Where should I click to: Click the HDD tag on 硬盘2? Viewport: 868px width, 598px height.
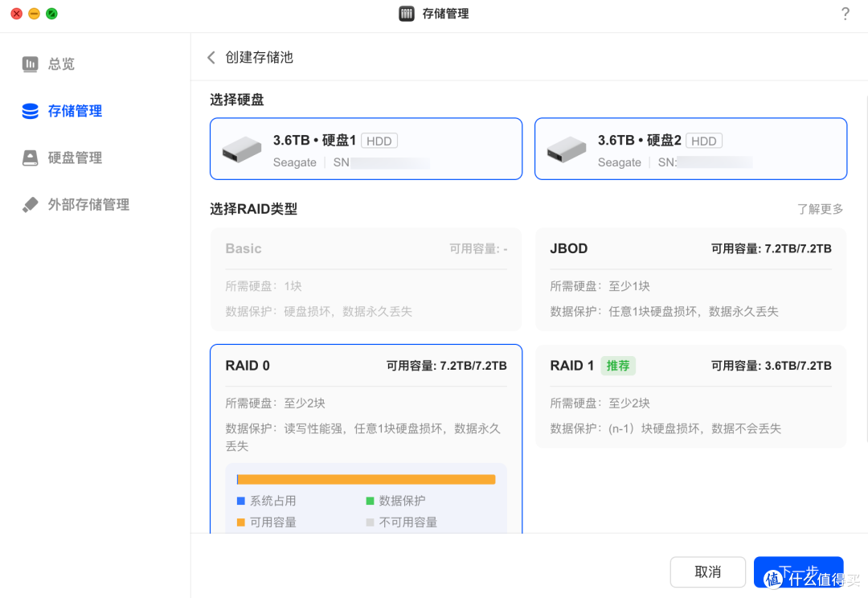point(703,141)
